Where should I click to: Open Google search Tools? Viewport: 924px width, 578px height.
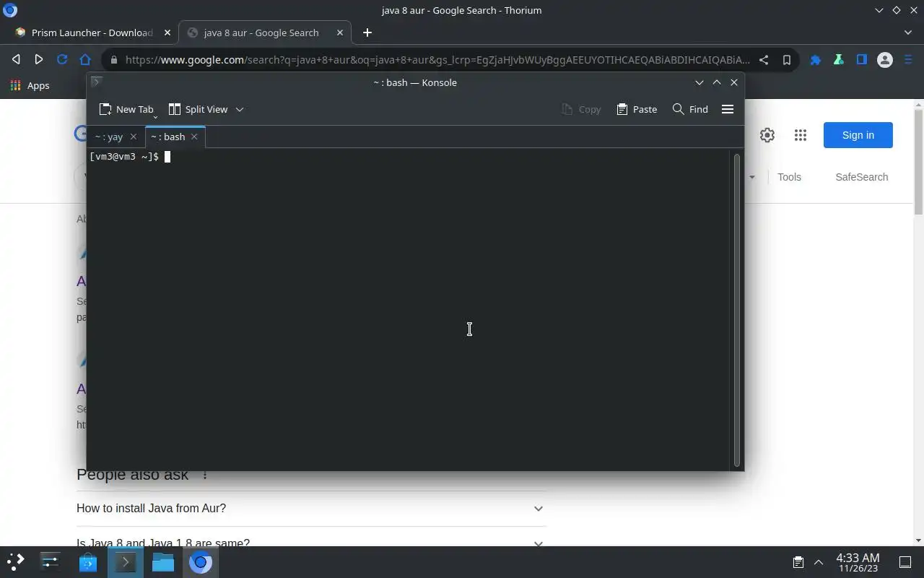coord(789,177)
